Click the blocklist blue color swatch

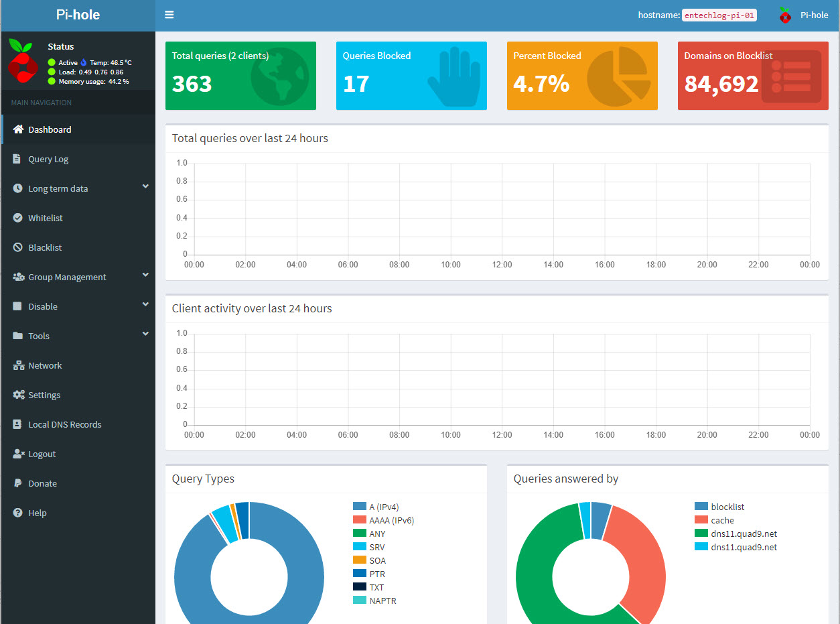701,507
